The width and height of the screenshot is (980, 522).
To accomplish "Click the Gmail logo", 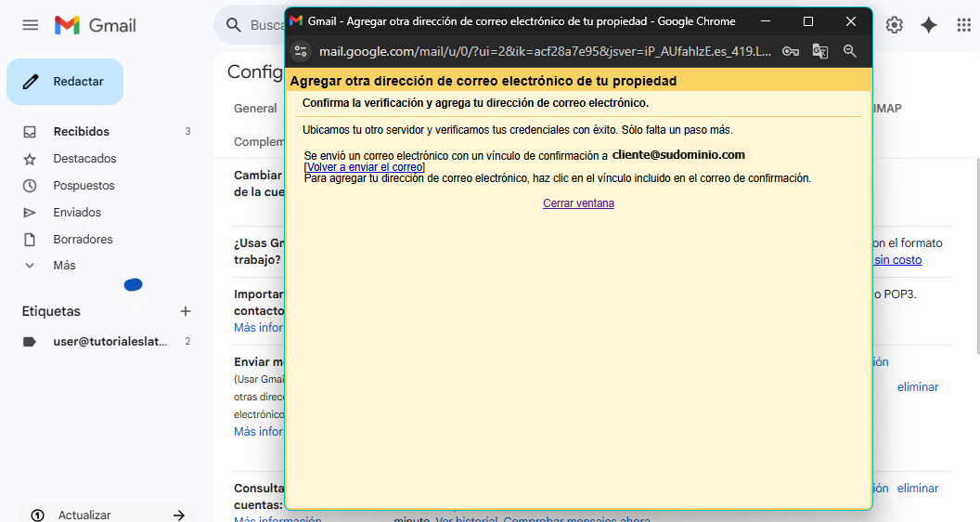I will [95, 25].
